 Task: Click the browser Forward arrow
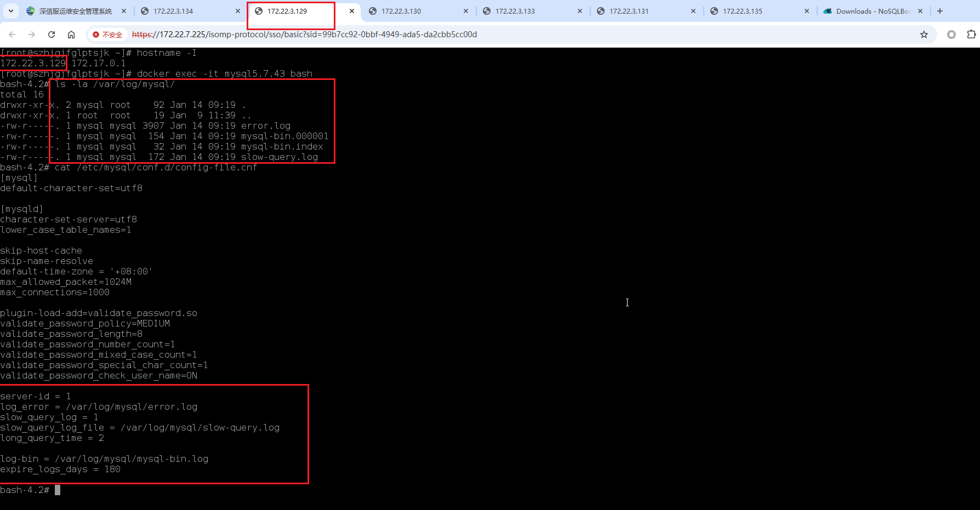[x=32, y=35]
